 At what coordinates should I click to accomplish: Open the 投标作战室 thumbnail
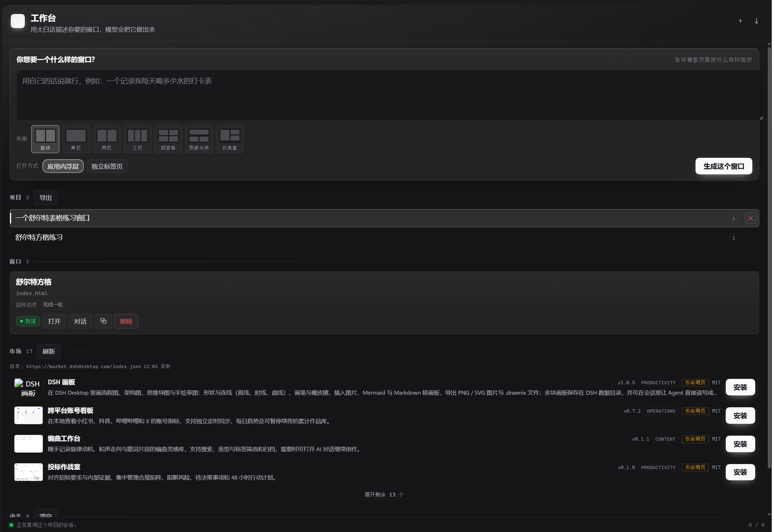click(x=28, y=472)
